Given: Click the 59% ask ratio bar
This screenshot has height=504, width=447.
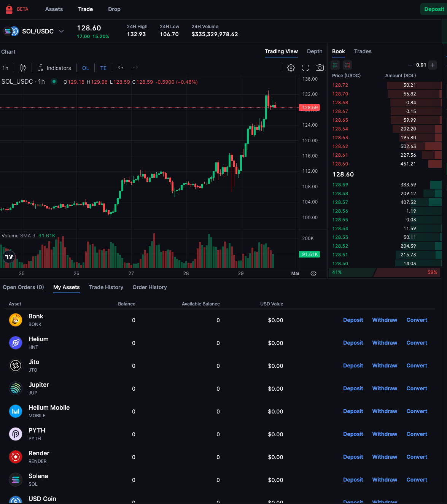Looking at the screenshot, I should click(x=408, y=272).
